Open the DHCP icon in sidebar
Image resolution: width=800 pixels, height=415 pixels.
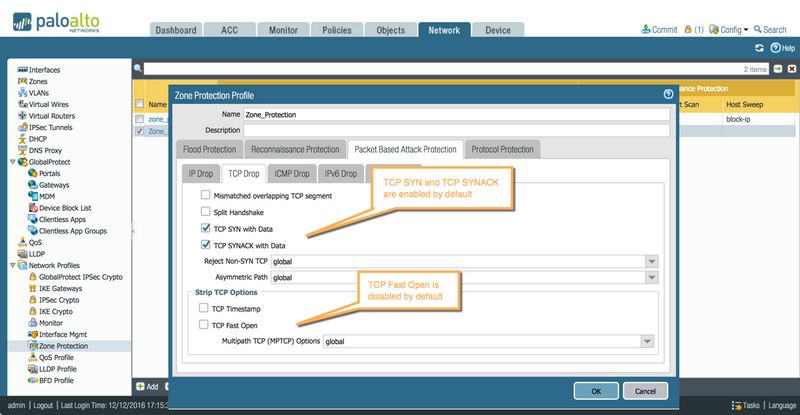22,139
